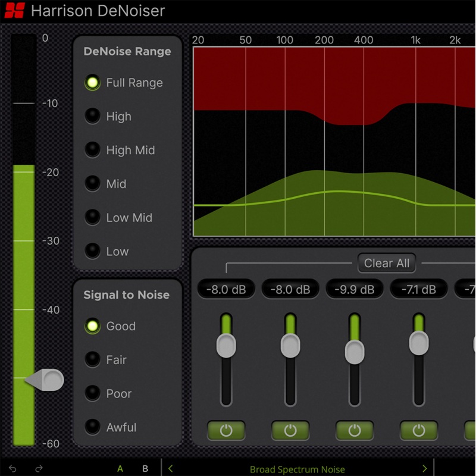Switch to the A comparison state
Viewport: 476px width, 476px height.
click(120, 468)
